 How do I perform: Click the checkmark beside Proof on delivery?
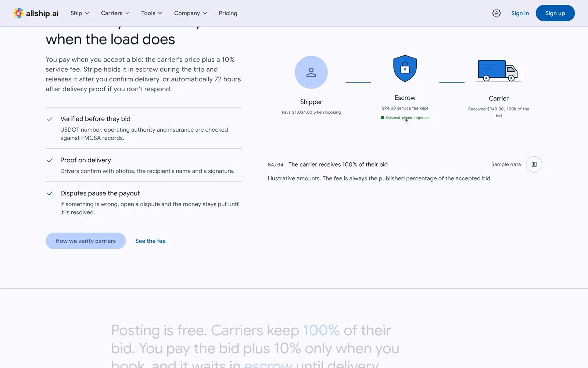[50, 160]
